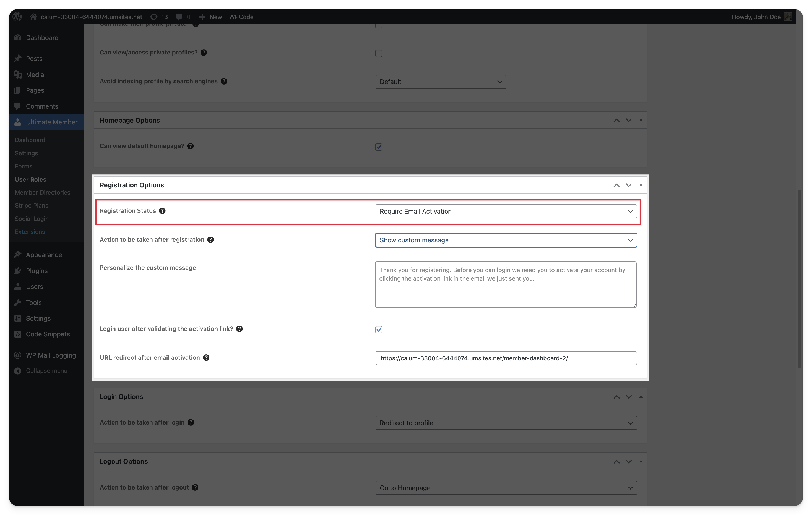Show help for Can view/access private profiles

coord(204,52)
